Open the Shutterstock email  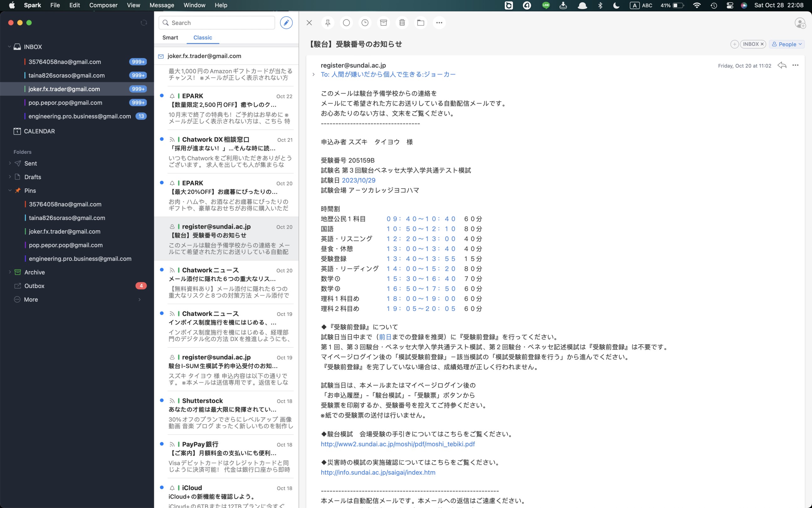pos(226,413)
